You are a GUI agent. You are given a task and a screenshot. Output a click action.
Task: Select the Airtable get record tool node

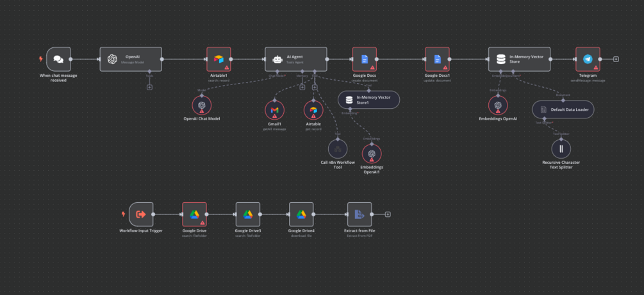click(x=313, y=110)
